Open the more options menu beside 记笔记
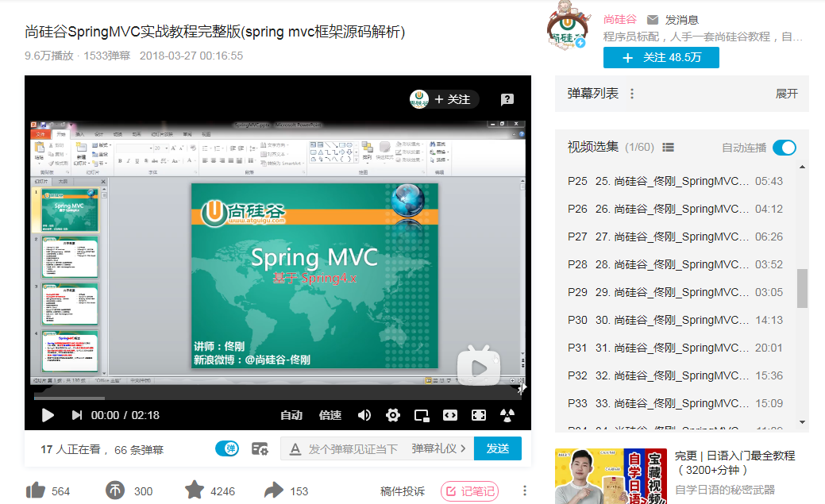This screenshot has height=504, width=825. (x=523, y=491)
